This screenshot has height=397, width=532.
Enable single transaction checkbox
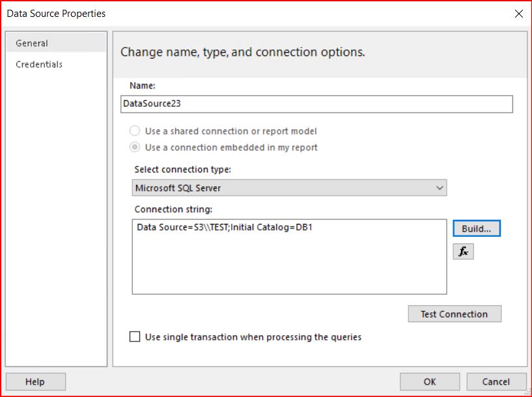pyautogui.click(x=135, y=336)
